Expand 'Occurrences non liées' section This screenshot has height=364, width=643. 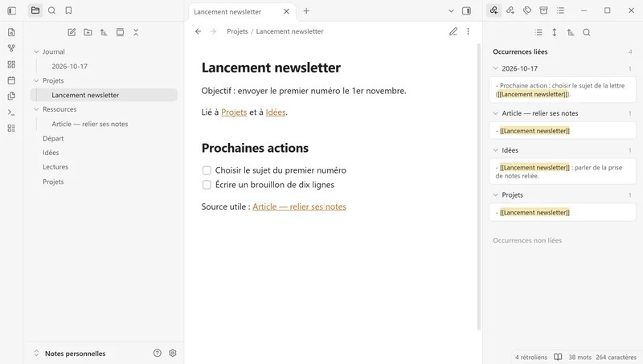[x=527, y=240]
